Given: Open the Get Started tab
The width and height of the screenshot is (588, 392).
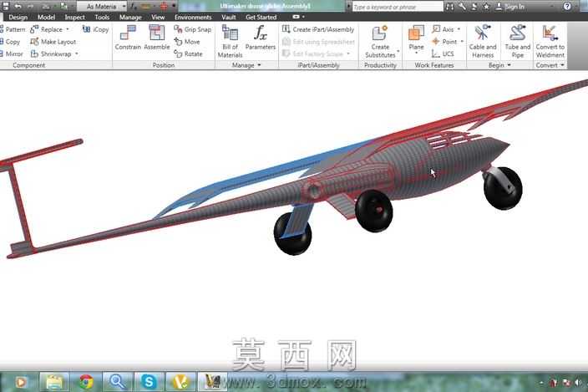Looking at the screenshot, I should click(x=261, y=18).
